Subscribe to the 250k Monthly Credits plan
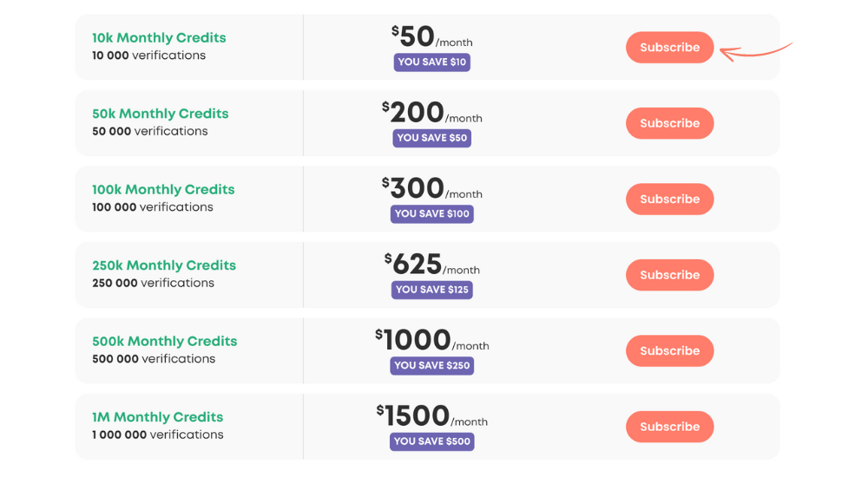Image resolution: width=868 pixels, height=477 pixels. (x=670, y=275)
